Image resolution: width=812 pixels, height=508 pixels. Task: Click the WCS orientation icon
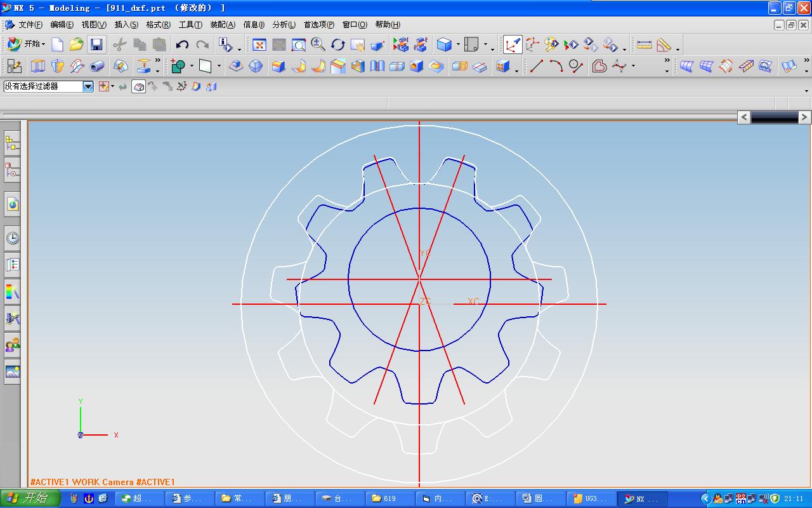click(x=532, y=44)
